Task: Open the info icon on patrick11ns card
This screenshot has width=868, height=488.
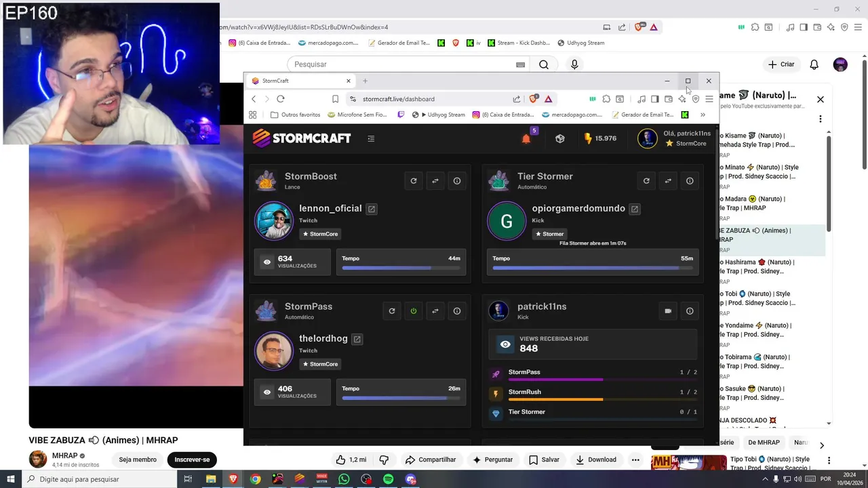Action: click(x=690, y=311)
